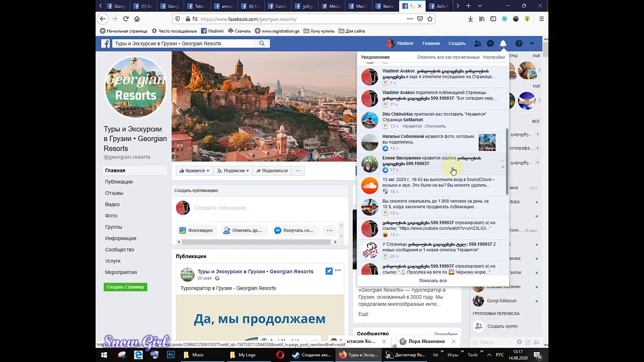Open SoundCloud login notification
This screenshot has width=644, height=362.
pos(433,186)
